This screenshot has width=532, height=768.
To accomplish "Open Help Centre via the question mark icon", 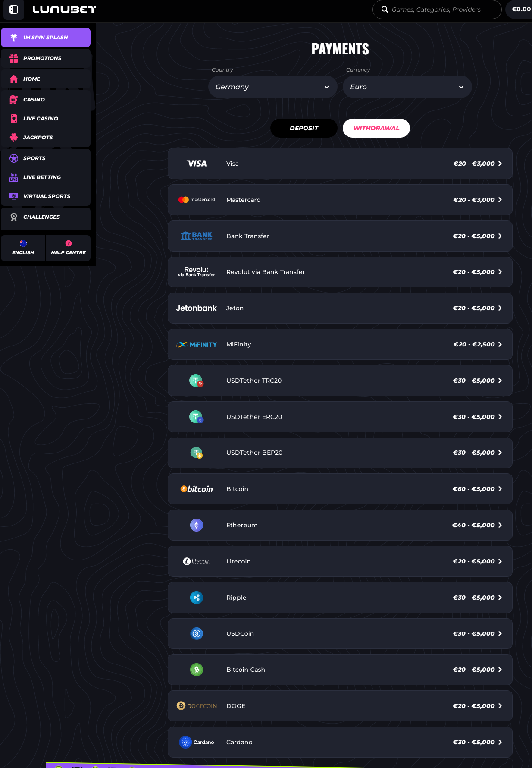I will pos(69,243).
